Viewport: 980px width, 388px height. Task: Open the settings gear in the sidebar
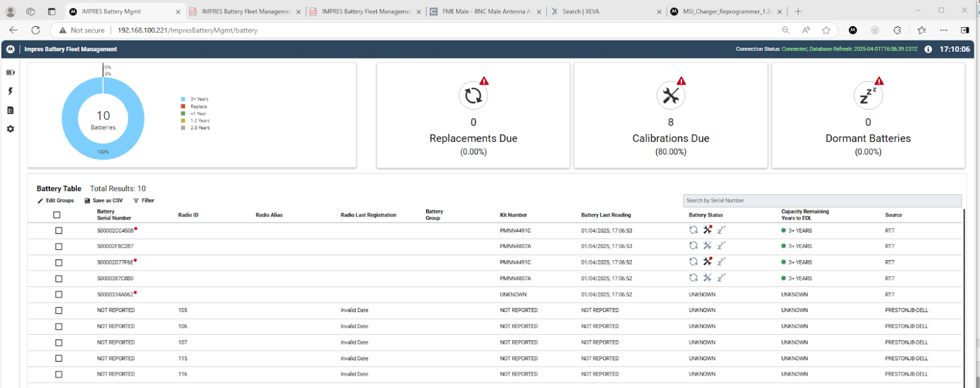(10, 129)
